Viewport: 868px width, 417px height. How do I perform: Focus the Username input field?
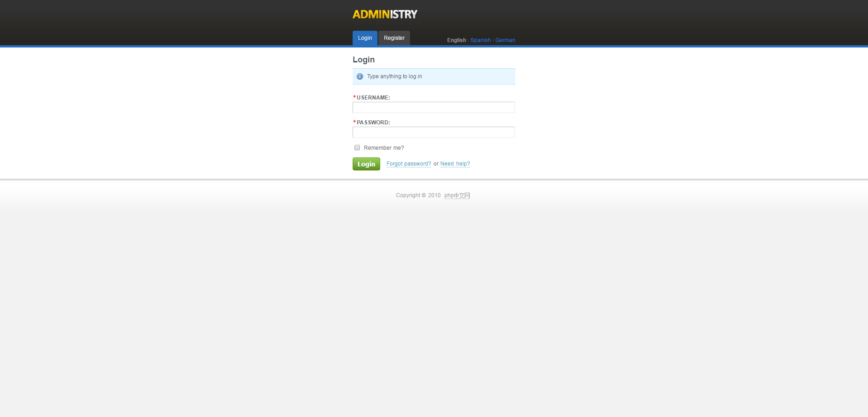[x=434, y=107]
